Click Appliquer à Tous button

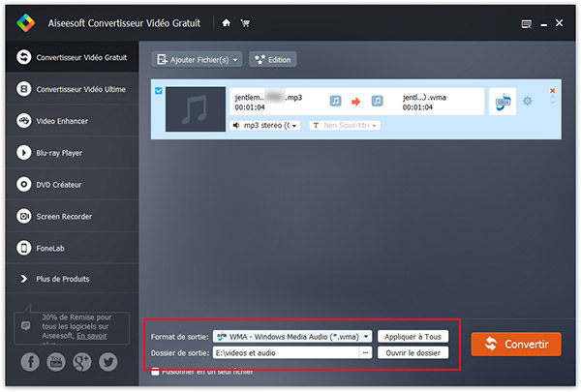413,337
